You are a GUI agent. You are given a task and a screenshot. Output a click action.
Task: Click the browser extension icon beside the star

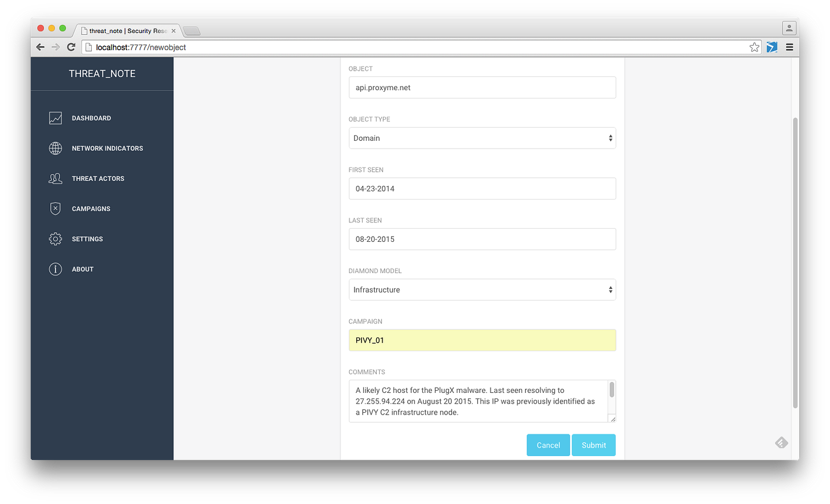pos(772,47)
